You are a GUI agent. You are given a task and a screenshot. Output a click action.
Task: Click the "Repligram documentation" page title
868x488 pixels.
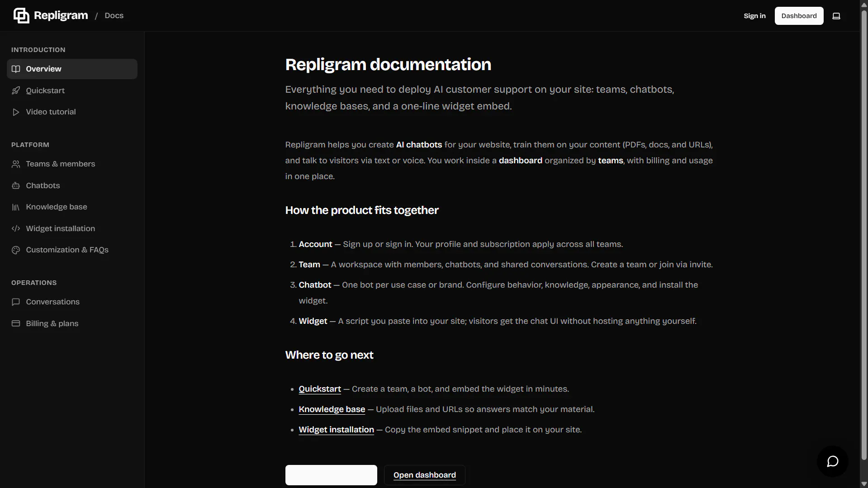[x=388, y=65]
